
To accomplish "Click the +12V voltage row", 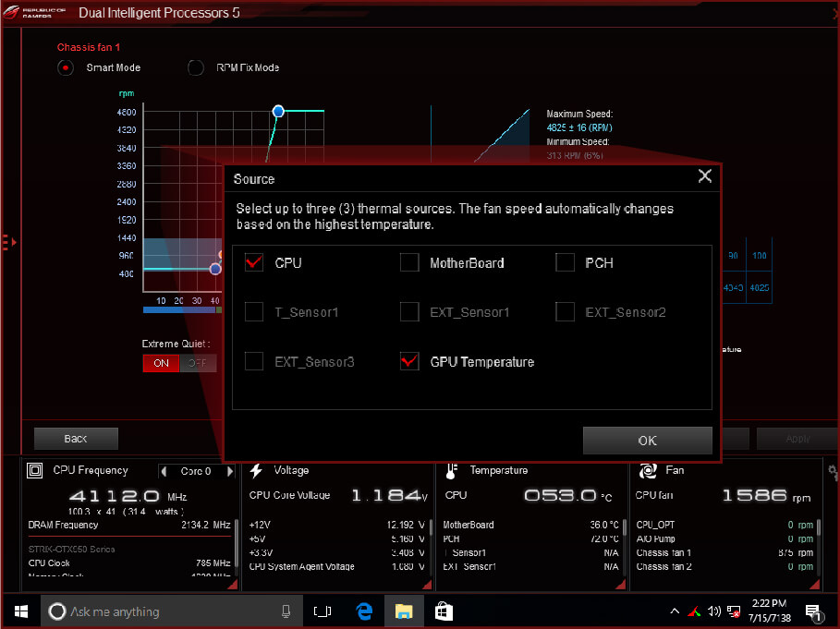I will (337, 525).
